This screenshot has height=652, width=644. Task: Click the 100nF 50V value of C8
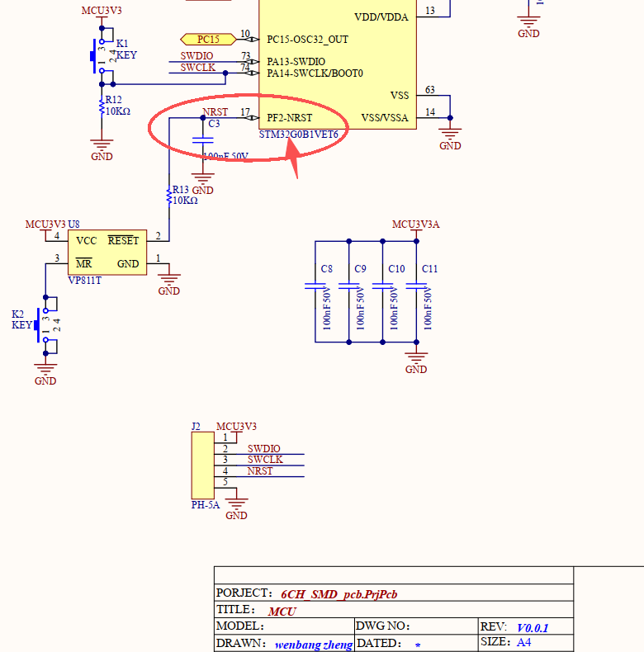(327, 309)
